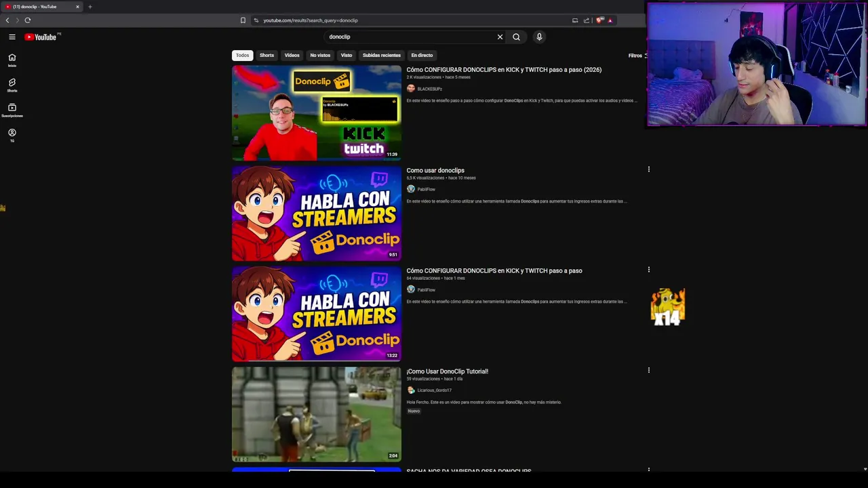Viewport: 868px width, 488px height.
Task: Visit BLACKESUPz channel name link
Action: [429, 89]
